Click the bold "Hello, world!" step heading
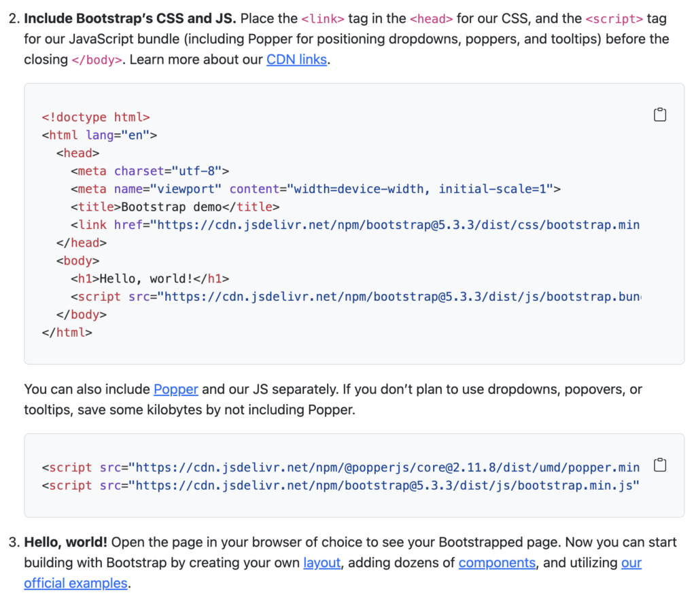This screenshot has height=616, width=696. [x=66, y=542]
